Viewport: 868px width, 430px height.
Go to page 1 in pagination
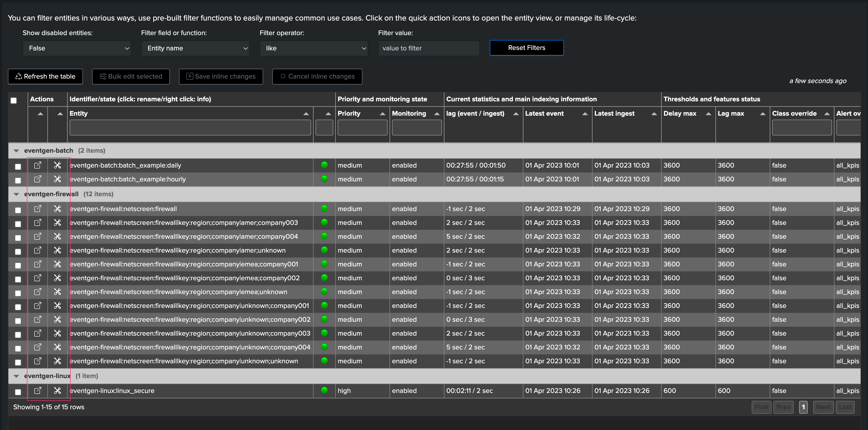(x=803, y=407)
